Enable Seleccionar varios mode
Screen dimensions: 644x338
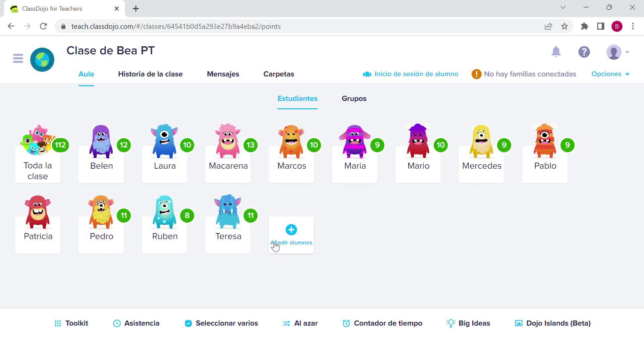[221, 323]
